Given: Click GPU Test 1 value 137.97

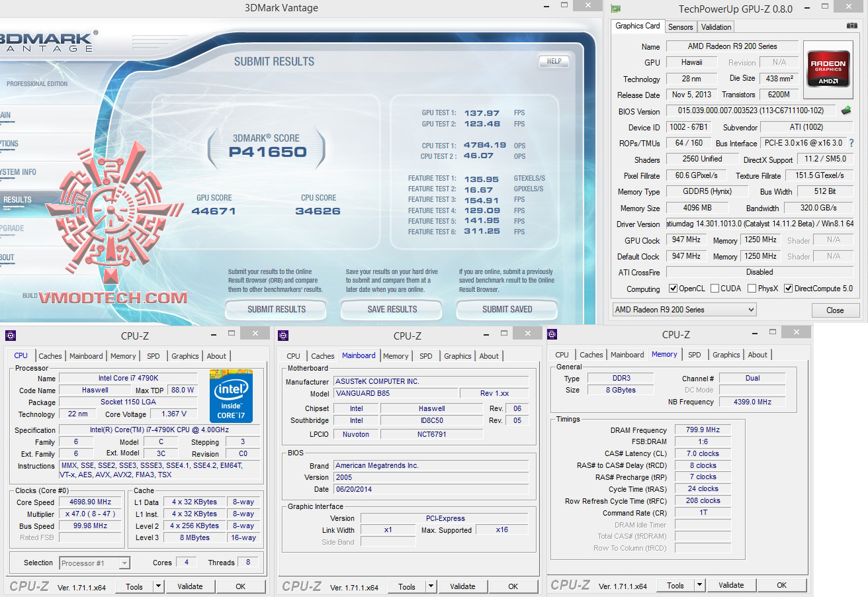Looking at the screenshot, I should [x=482, y=113].
